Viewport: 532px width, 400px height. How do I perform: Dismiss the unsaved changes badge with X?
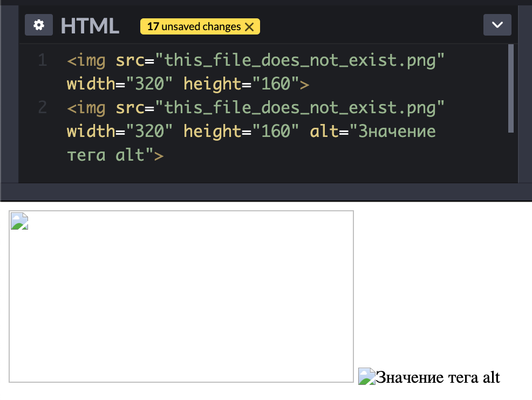tap(249, 27)
